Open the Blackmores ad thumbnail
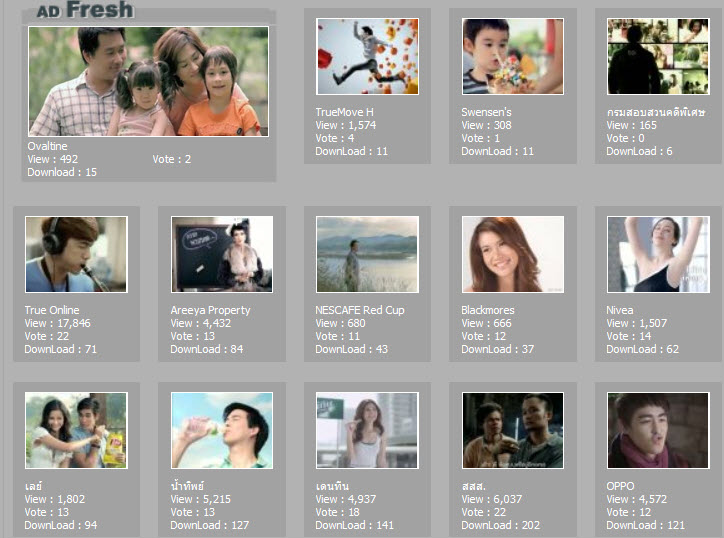 pyautogui.click(x=513, y=254)
